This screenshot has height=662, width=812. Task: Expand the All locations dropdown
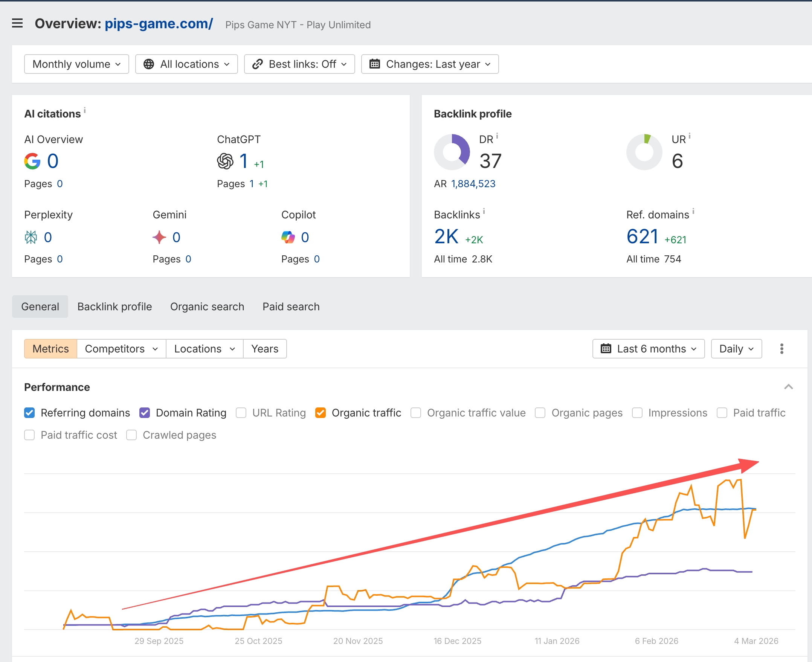[x=186, y=64]
